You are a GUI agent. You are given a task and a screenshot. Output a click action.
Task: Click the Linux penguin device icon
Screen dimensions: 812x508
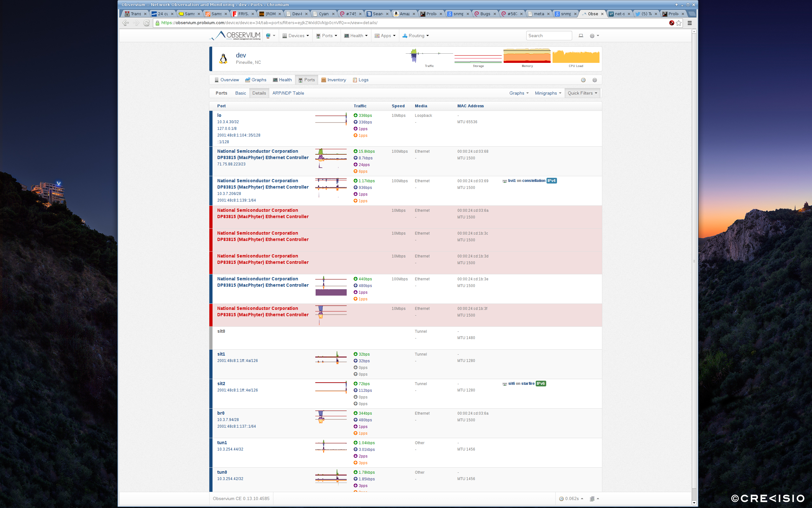[223, 59]
